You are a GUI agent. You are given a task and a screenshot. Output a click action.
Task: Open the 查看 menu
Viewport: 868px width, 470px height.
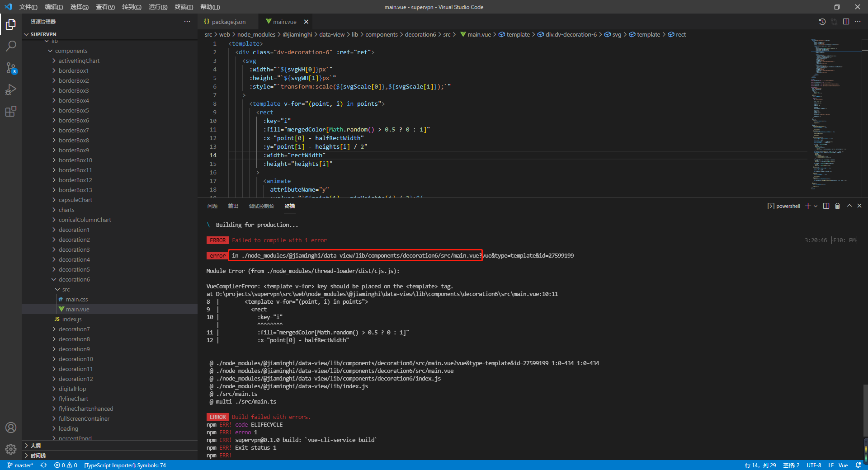[105, 7]
